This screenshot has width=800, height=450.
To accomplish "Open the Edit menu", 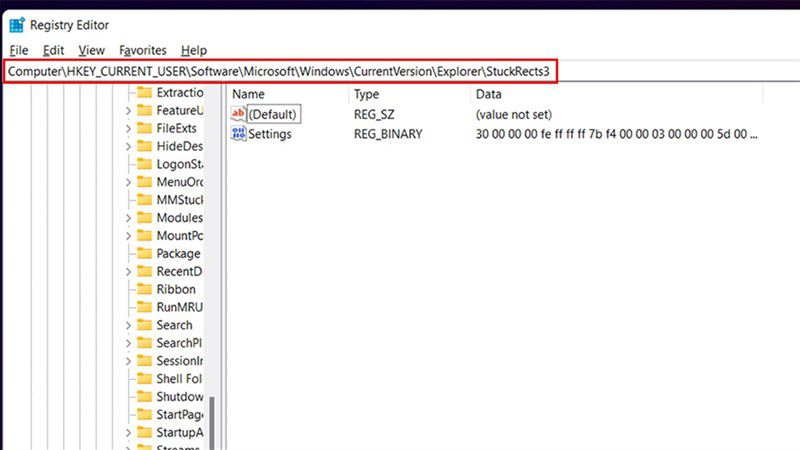I will pyautogui.click(x=53, y=50).
